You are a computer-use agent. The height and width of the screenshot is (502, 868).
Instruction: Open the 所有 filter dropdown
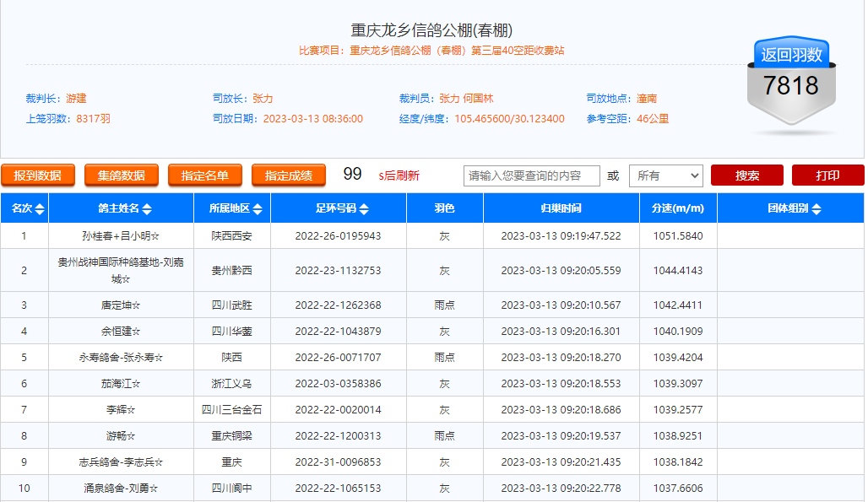pos(665,175)
